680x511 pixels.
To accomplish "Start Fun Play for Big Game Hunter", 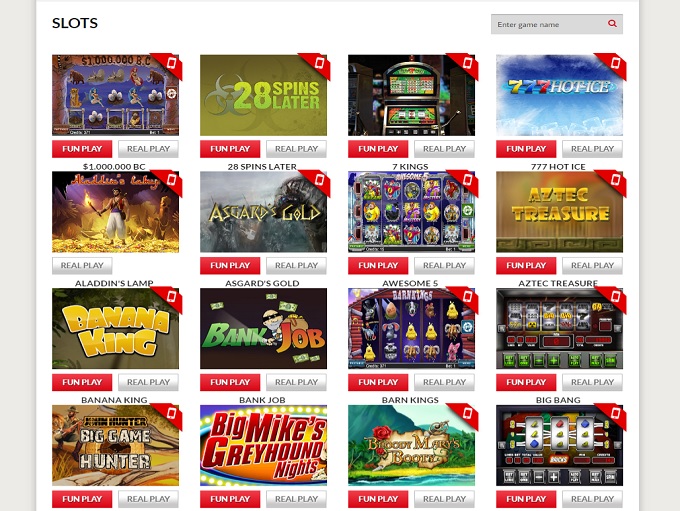I will [82, 499].
